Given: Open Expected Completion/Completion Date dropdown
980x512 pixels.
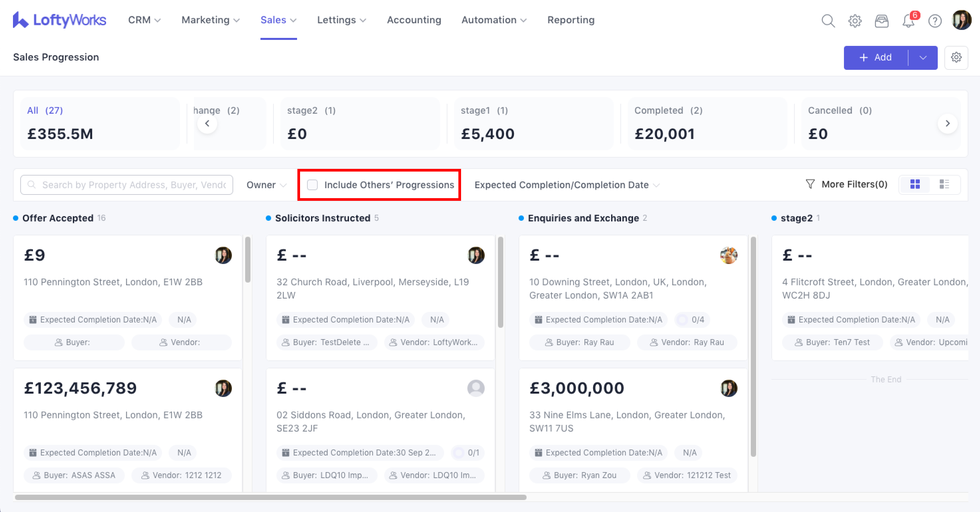Looking at the screenshot, I should pos(567,185).
